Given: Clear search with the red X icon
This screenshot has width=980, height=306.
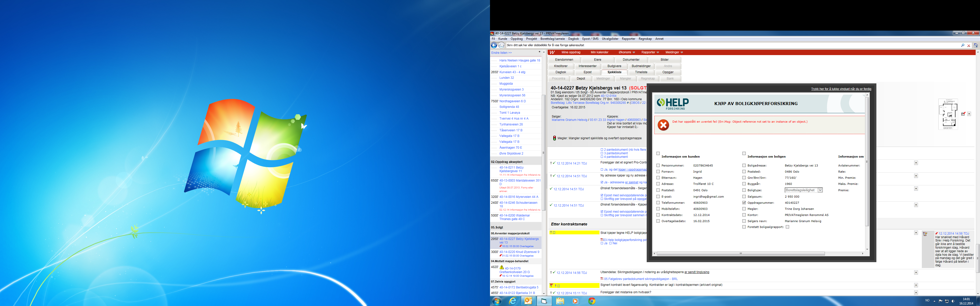Looking at the screenshot, I should pyautogui.click(x=969, y=46).
